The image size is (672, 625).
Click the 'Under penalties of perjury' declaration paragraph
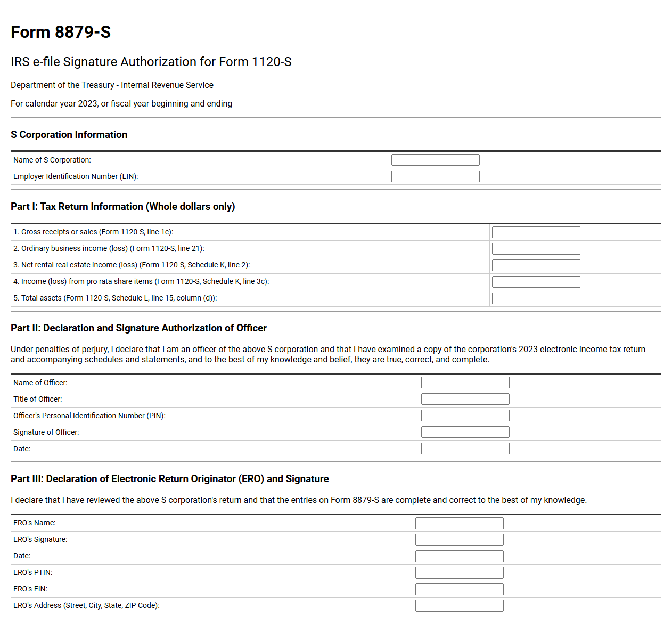pyautogui.click(x=328, y=354)
